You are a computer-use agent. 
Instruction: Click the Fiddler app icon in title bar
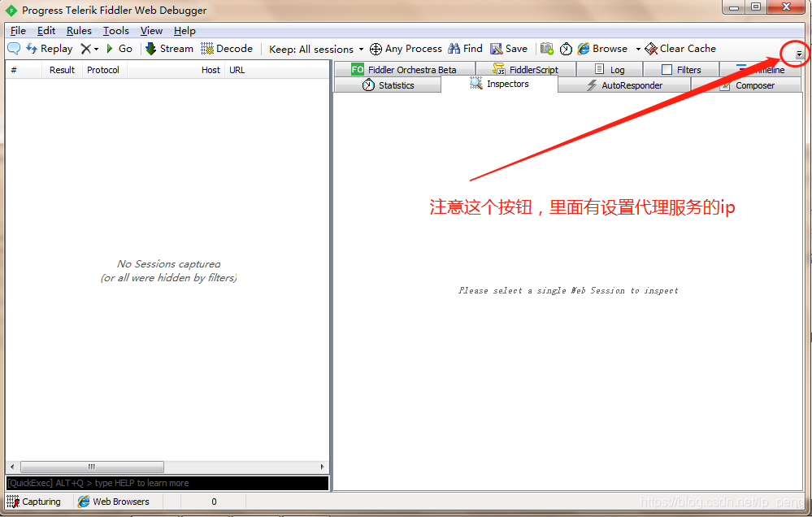click(11, 11)
